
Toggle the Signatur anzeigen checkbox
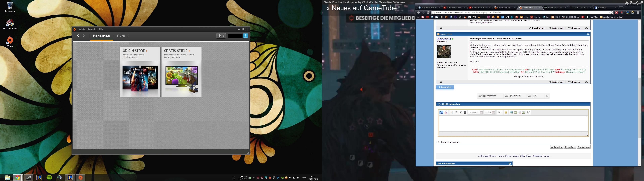438,142
